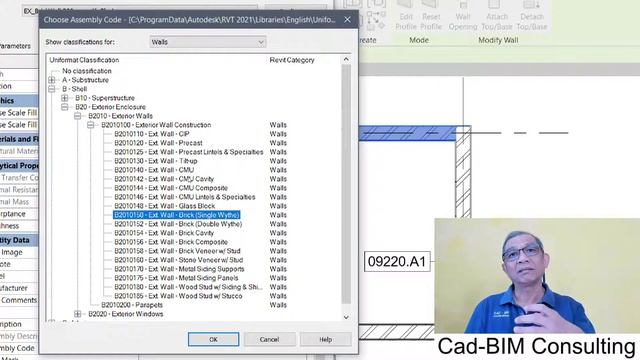The width and height of the screenshot is (640, 360).
Task: Cancel the Choose Assembly Code dialog
Action: click(x=269, y=339)
